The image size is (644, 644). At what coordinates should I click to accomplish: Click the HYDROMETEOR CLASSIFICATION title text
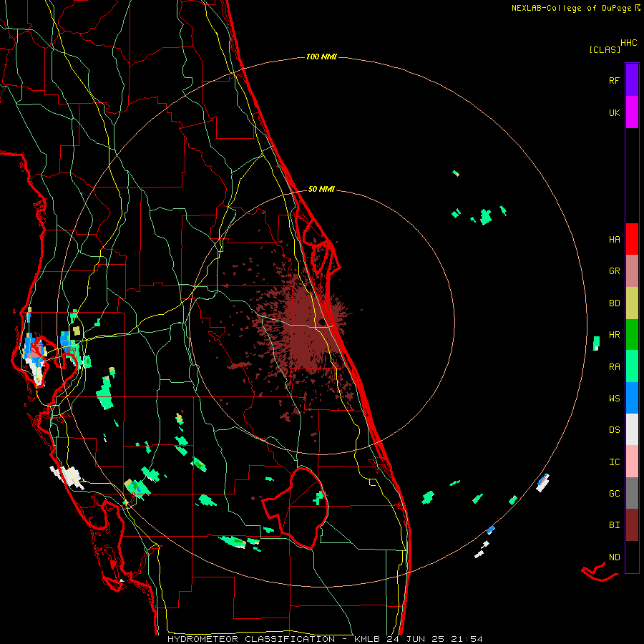click(251, 639)
